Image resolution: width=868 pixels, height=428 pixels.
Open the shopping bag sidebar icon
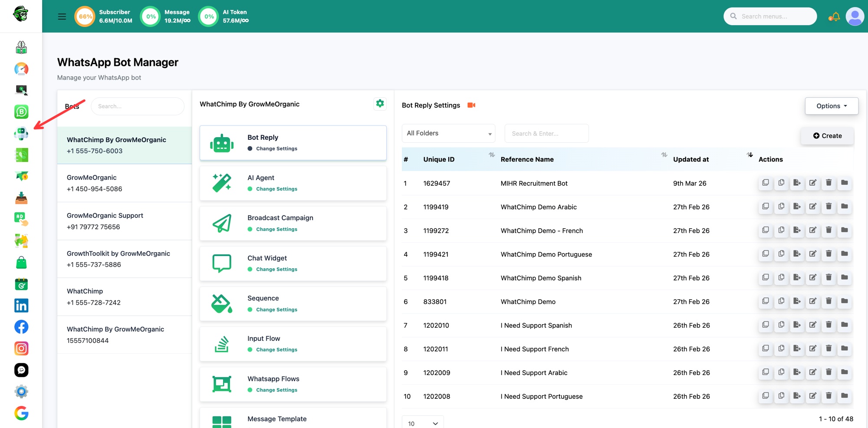point(21,262)
